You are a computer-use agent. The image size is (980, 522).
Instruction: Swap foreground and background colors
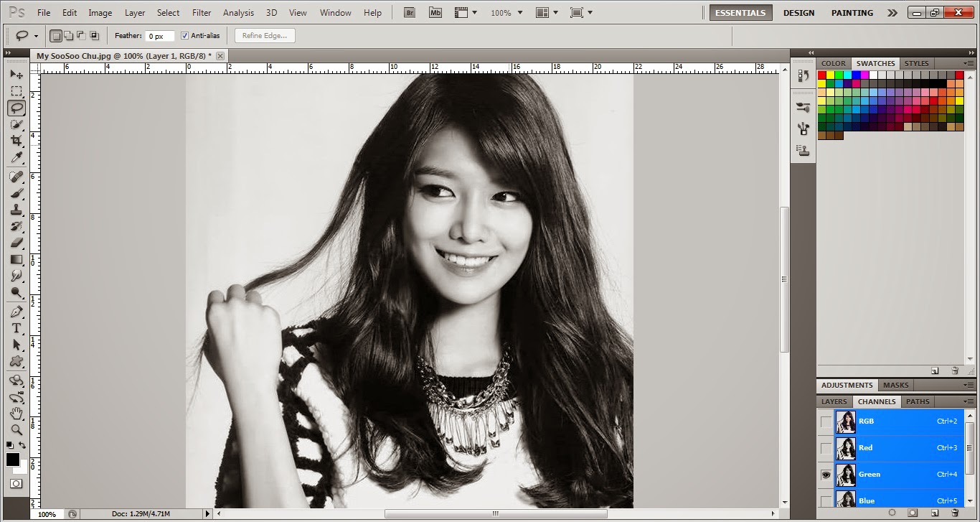pyautogui.click(x=22, y=445)
